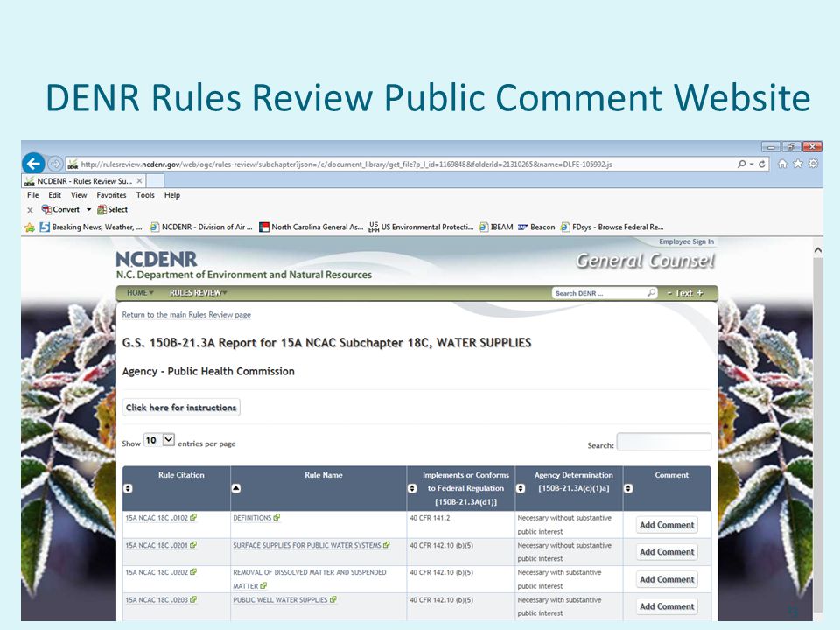Viewport: 840px width, 630px height.
Task: Open the Edit menu
Action: tap(54, 195)
